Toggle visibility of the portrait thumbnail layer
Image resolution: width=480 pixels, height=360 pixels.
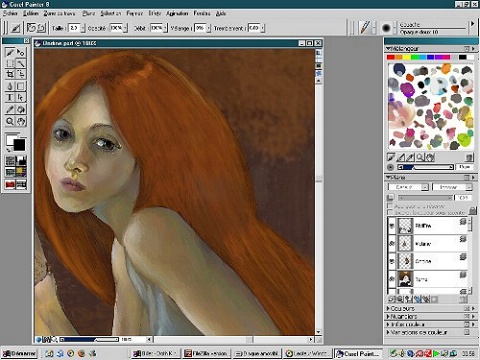pos(392,279)
